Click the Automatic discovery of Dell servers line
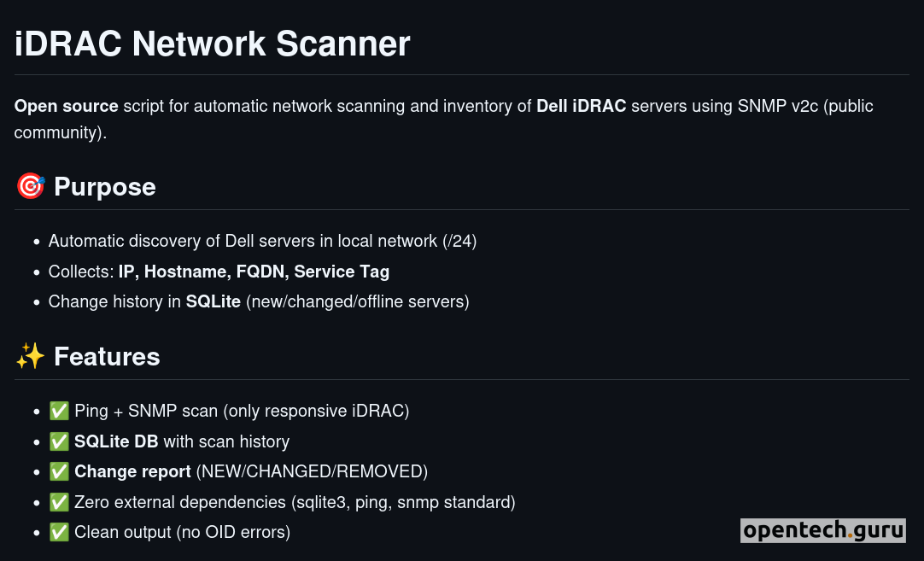924x561 pixels. pos(262,241)
